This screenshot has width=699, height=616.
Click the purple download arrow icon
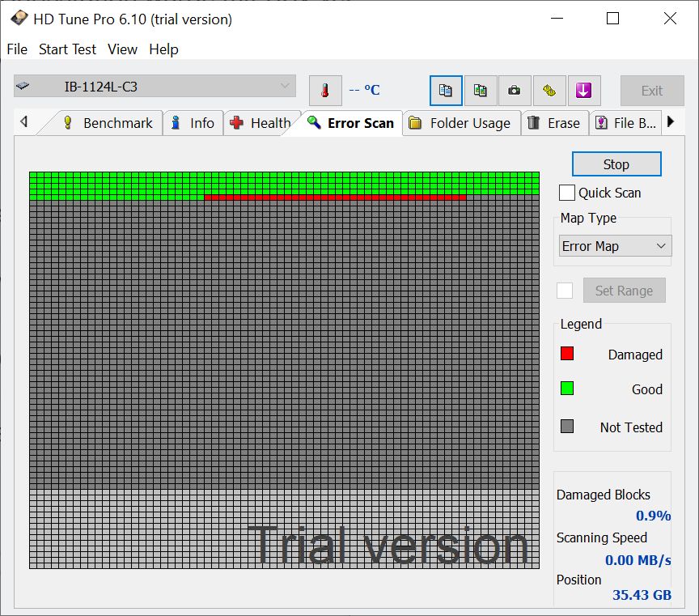pos(583,91)
